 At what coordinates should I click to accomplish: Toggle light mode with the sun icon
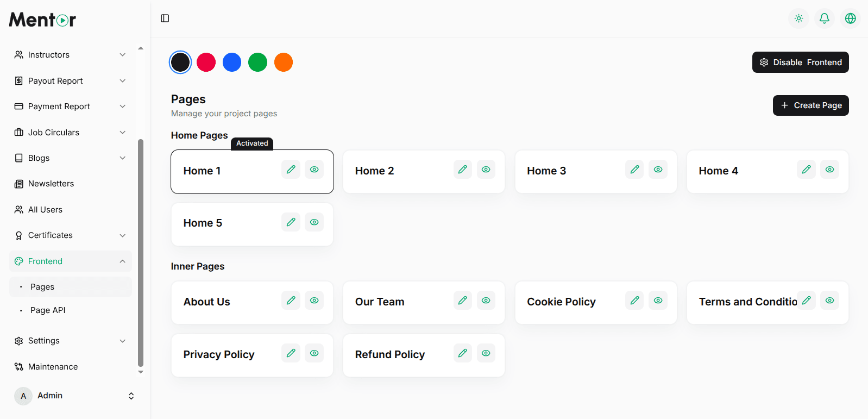pos(798,18)
